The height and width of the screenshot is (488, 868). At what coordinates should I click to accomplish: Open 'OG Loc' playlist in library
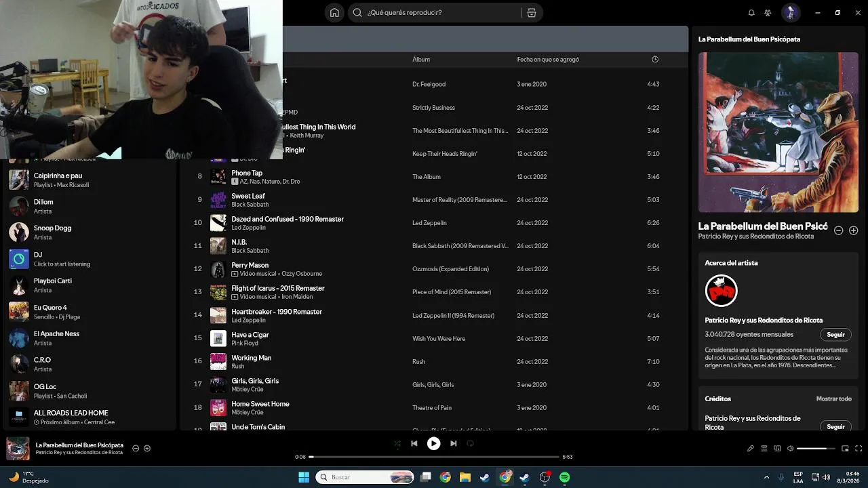click(x=90, y=390)
